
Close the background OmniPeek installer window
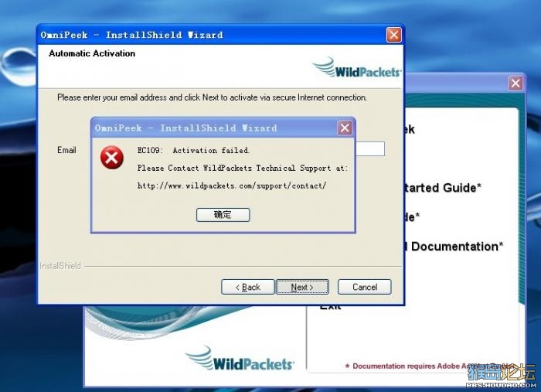pos(515,84)
